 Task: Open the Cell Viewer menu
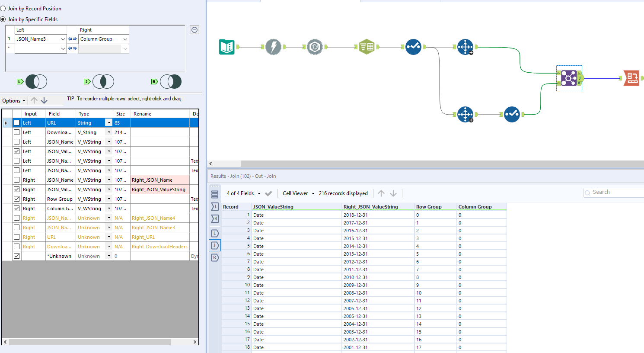pyautogui.click(x=298, y=193)
